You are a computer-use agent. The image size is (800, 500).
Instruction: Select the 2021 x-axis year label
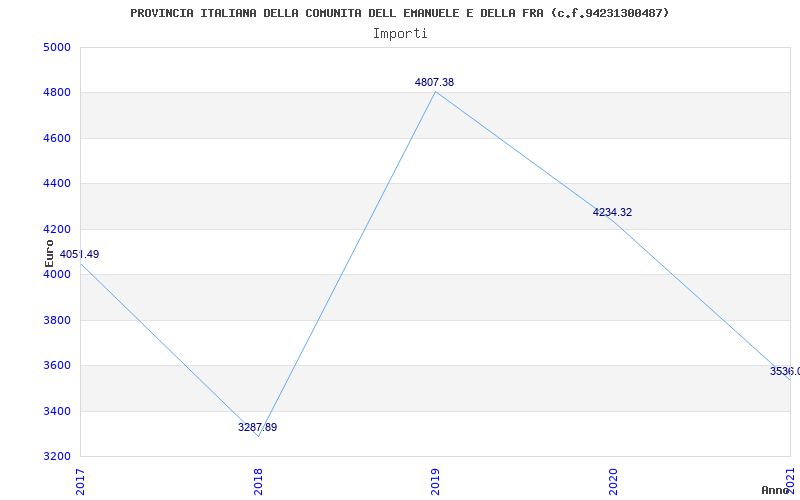[x=790, y=482]
